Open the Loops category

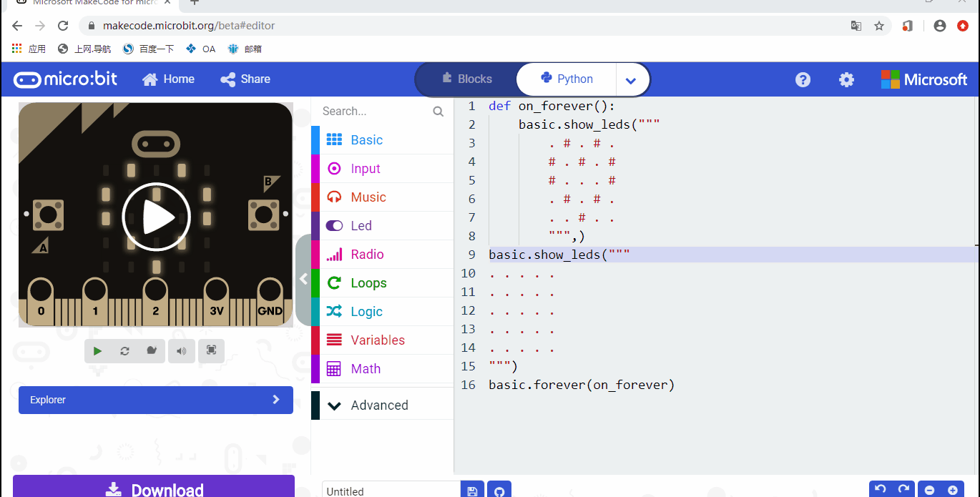(x=383, y=283)
